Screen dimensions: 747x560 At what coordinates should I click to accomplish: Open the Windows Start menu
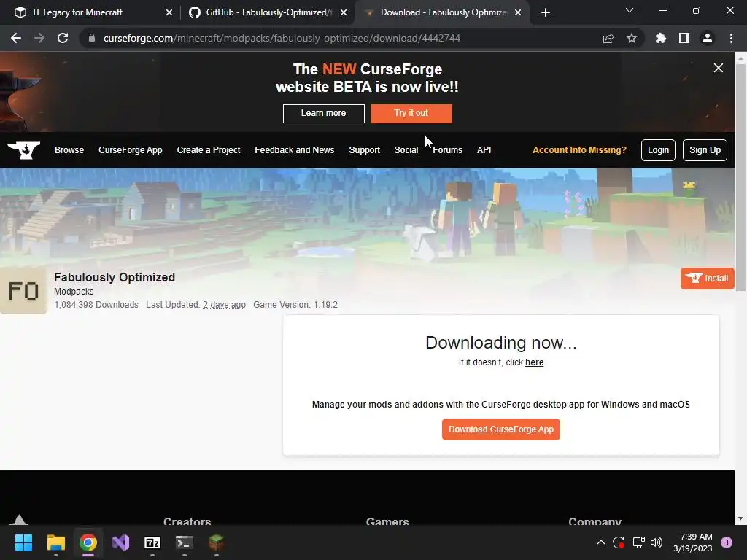click(23, 542)
